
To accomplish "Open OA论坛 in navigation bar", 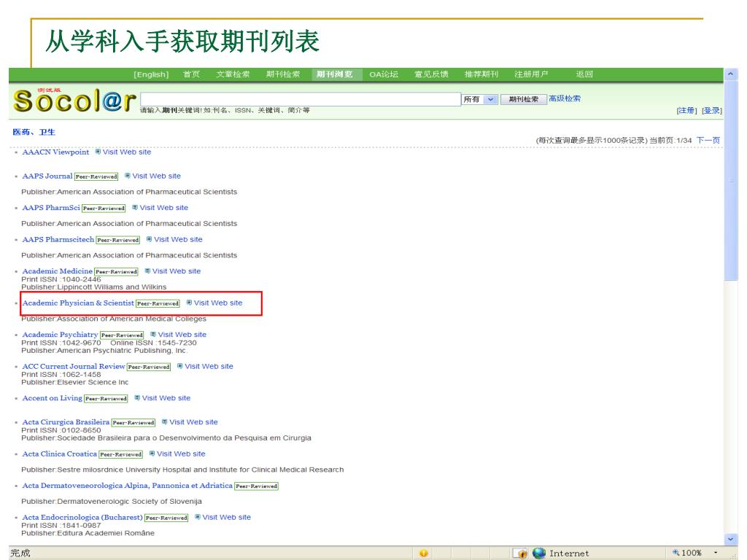I will pos(384,74).
